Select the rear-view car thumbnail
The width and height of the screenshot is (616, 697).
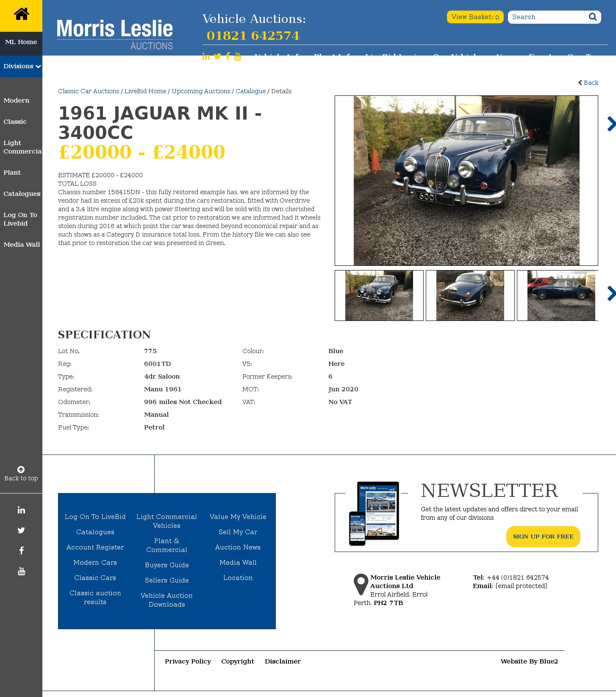470,296
